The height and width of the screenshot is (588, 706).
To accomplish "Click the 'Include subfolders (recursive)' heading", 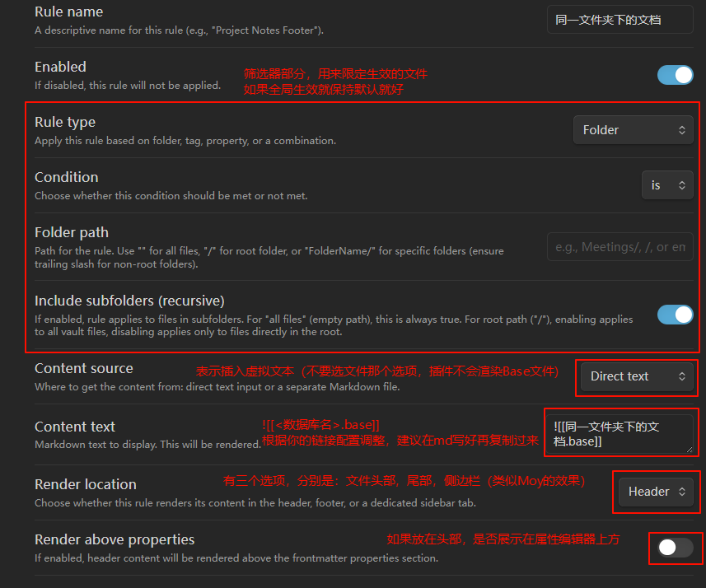I will click(x=129, y=301).
